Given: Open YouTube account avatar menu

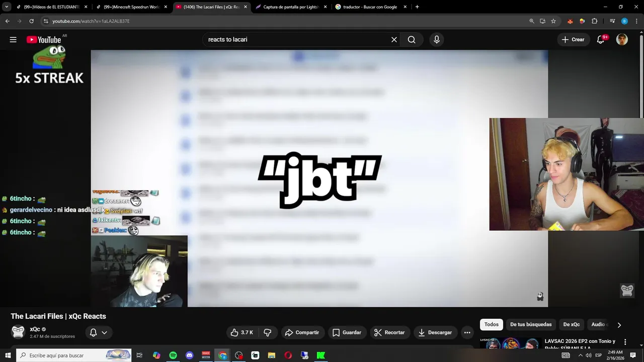Looking at the screenshot, I should (x=622, y=40).
